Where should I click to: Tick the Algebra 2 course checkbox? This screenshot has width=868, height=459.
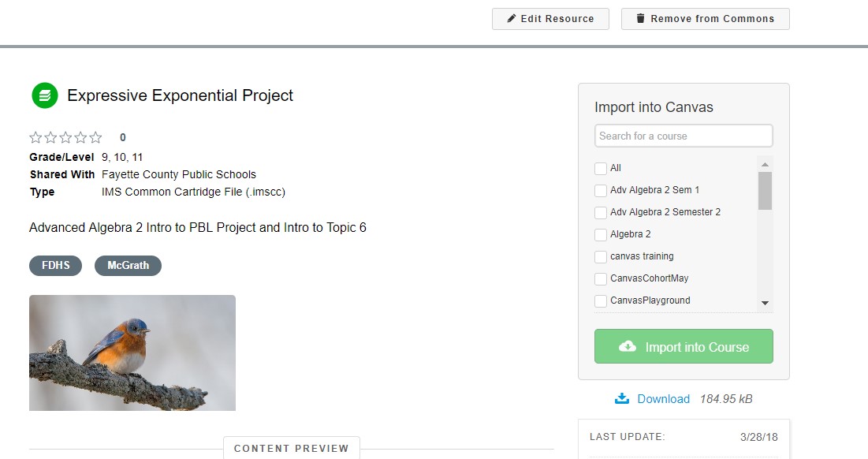click(601, 234)
